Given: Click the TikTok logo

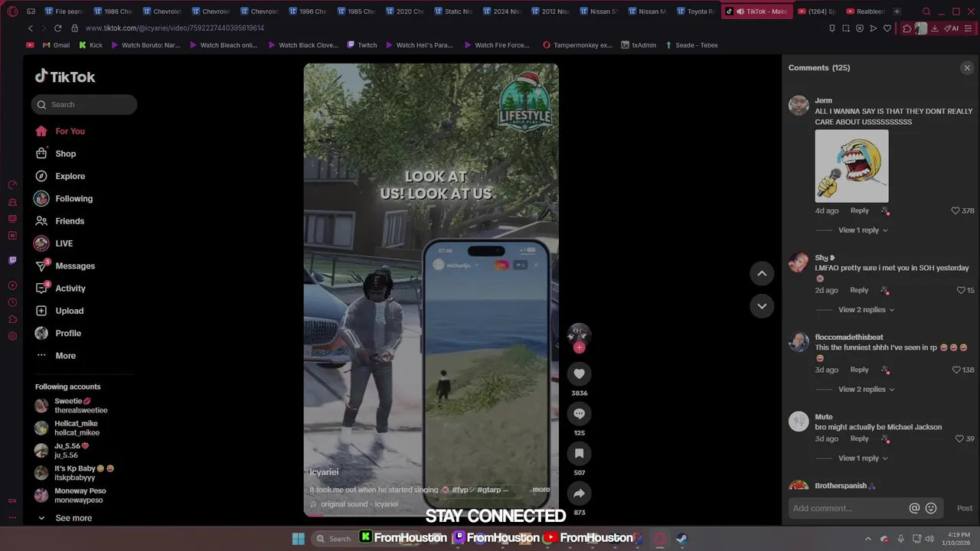Looking at the screenshot, I should 65,77.
